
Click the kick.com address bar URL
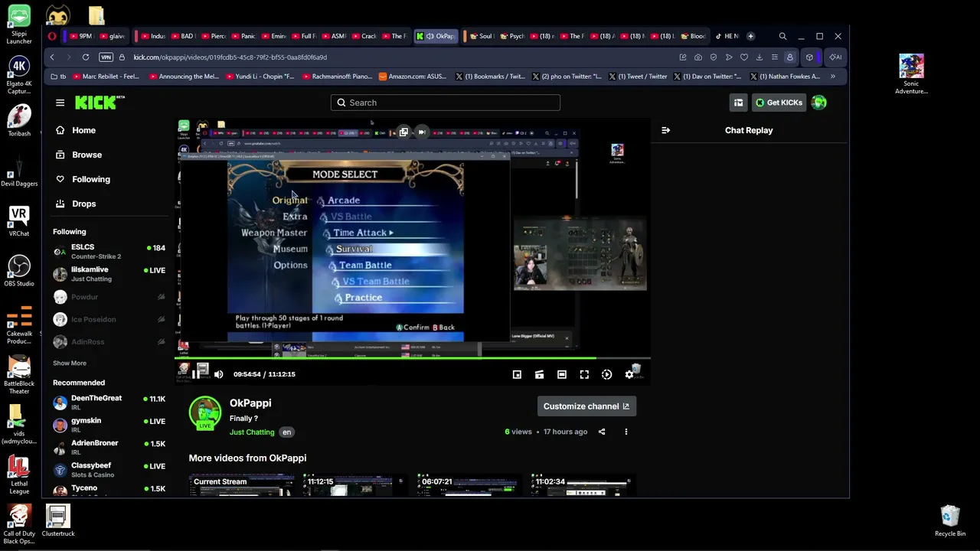point(230,57)
